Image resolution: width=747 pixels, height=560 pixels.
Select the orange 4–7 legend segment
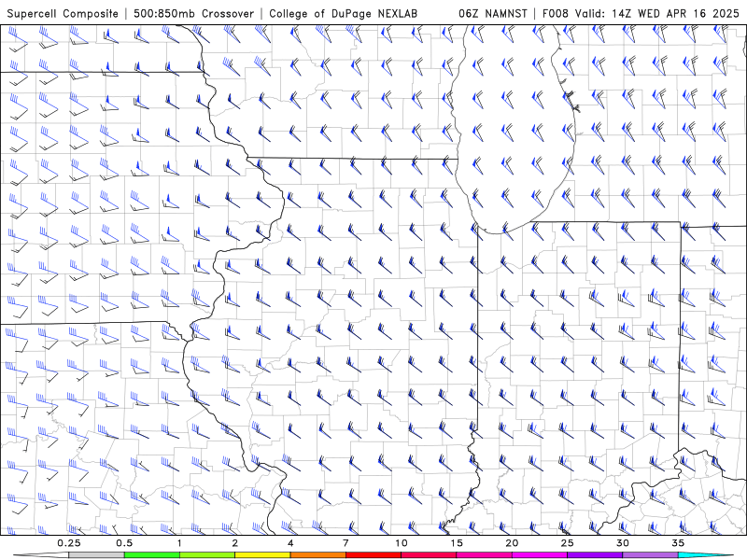point(317,555)
